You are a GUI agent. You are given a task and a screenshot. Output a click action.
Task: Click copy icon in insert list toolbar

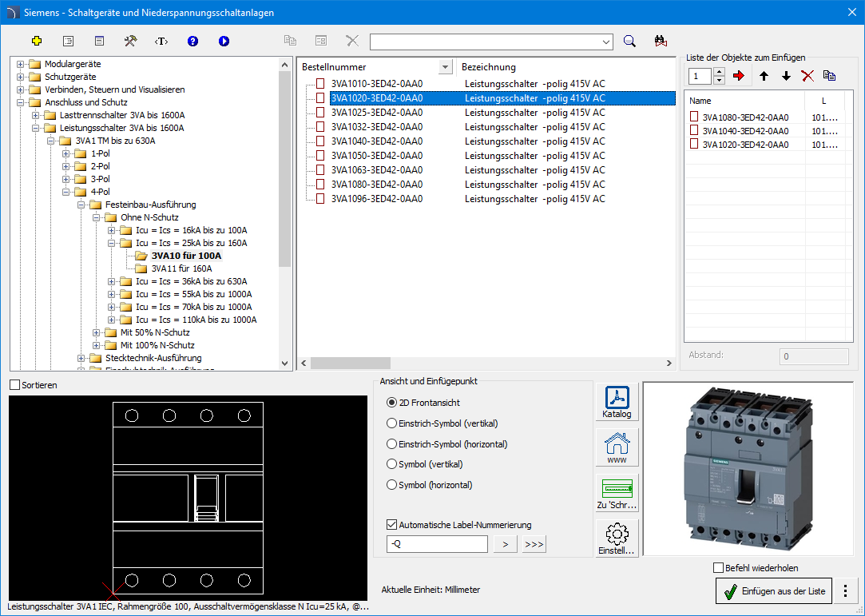pyautogui.click(x=829, y=76)
